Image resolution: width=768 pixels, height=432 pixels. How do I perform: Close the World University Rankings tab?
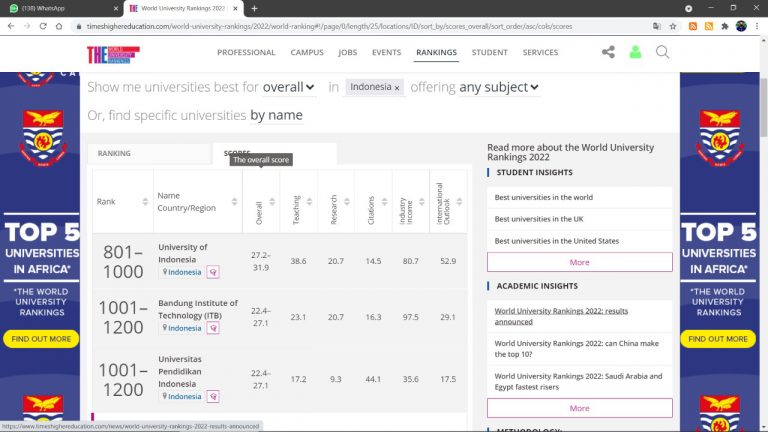pyautogui.click(x=235, y=8)
